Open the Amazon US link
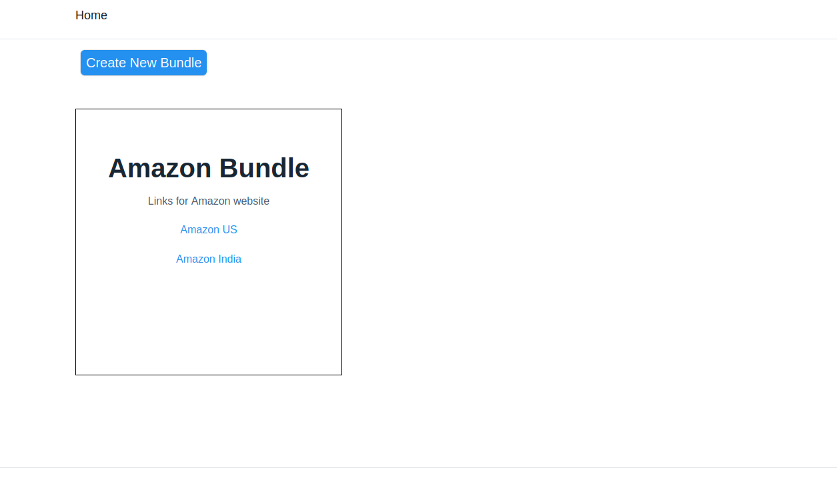Viewport: 837px width, 504px height. [x=209, y=229]
